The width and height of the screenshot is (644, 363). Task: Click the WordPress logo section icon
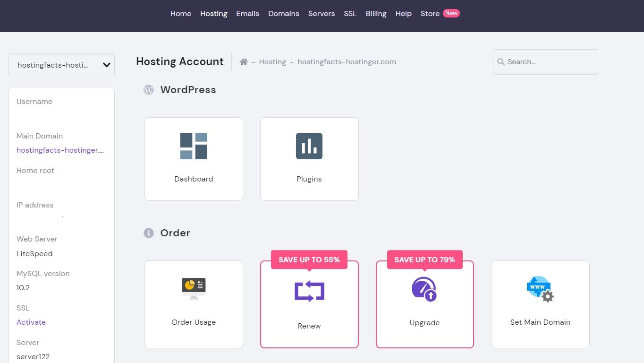[x=149, y=90]
